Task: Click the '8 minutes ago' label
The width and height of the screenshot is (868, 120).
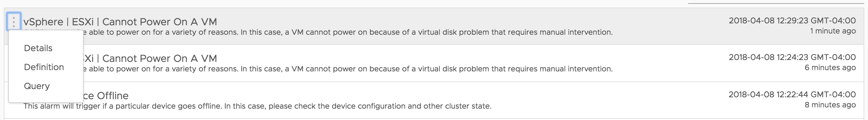Action: tap(830, 105)
